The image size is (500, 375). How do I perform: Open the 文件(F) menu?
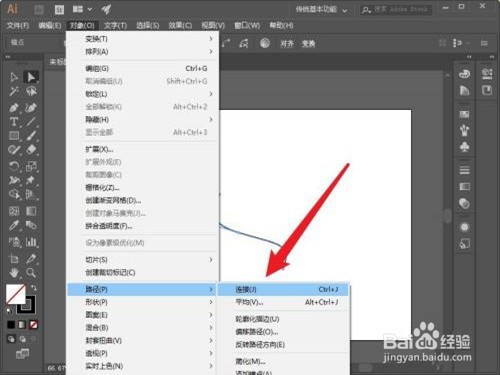pyautogui.click(x=18, y=25)
